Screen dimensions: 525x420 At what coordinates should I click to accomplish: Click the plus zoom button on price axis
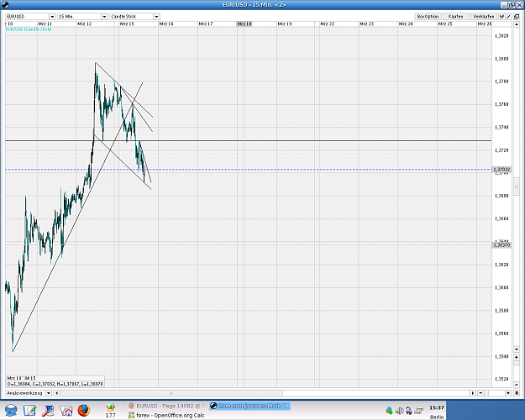[x=517, y=357]
